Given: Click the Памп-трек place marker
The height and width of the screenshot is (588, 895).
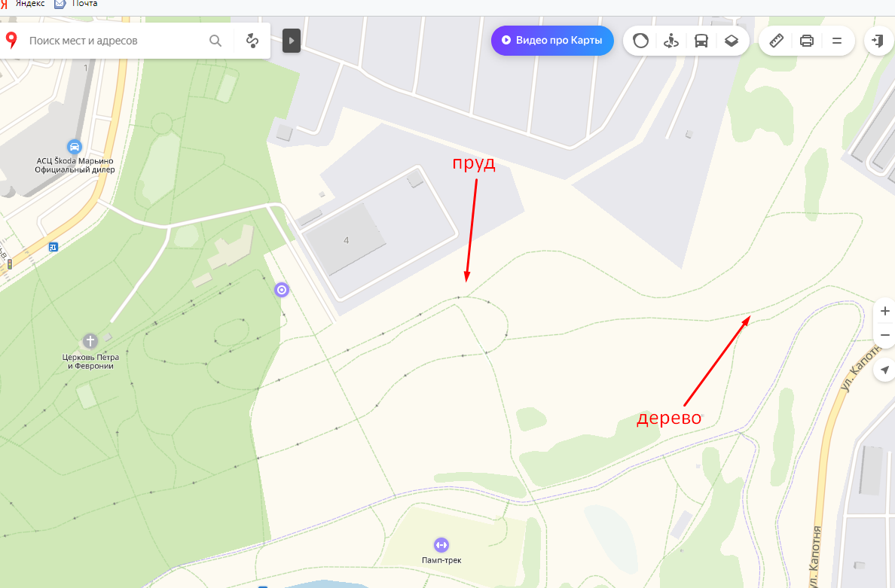Looking at the screenshot, I should pyautogui.click(x=441, y=544).
